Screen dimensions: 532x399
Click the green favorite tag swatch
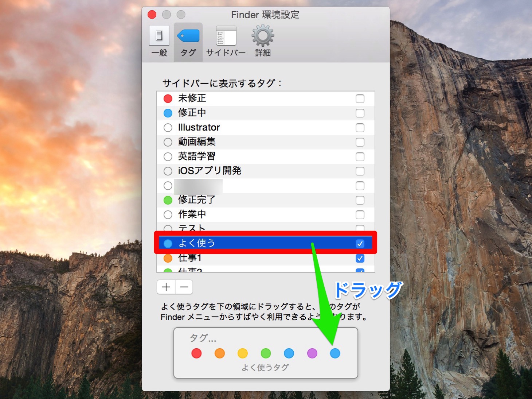[266, 353]
